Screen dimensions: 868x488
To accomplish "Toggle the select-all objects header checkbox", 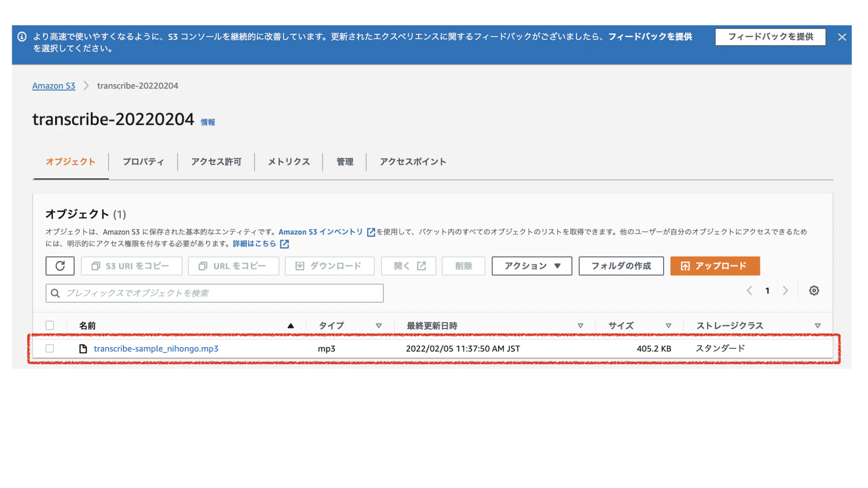I will [50, 325].
